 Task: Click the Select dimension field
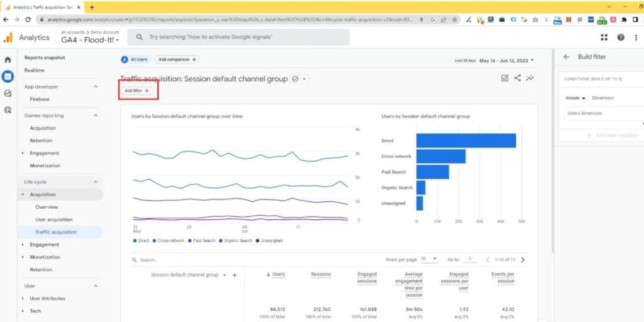(x=601, y=113)
